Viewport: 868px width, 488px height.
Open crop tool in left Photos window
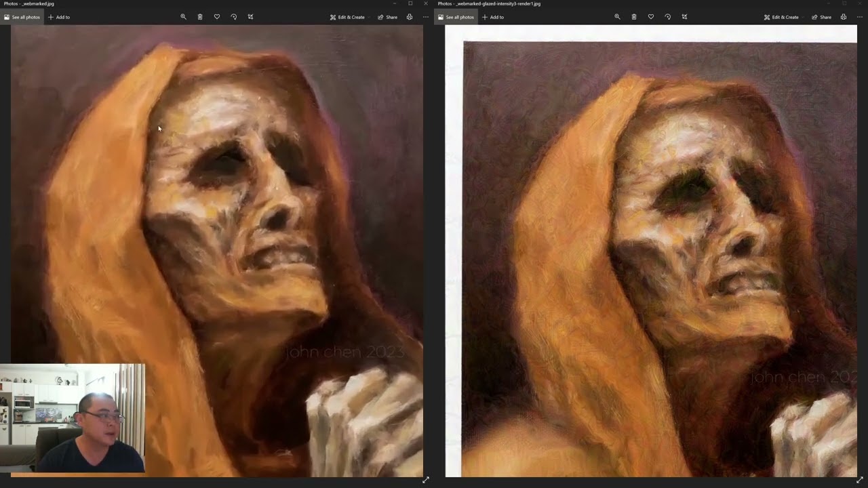point(251,17)
